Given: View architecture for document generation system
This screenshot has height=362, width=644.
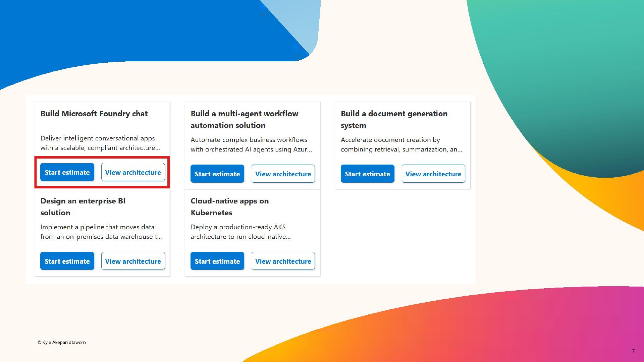Looking at the screenshot, I should [x=433, y=174].
